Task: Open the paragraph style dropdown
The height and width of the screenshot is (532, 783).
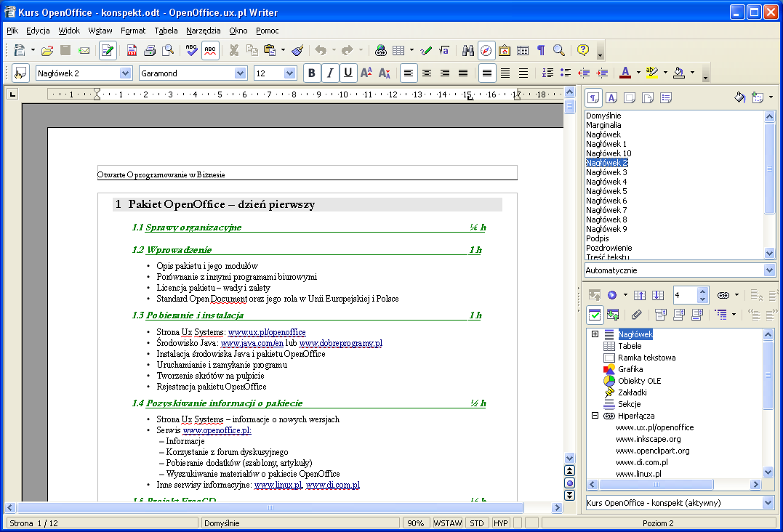Action: 125,73
